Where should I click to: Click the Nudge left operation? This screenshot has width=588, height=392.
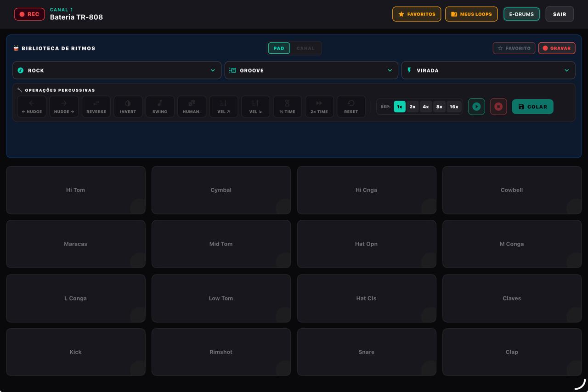pyautogui.click(x=32, y=106)
